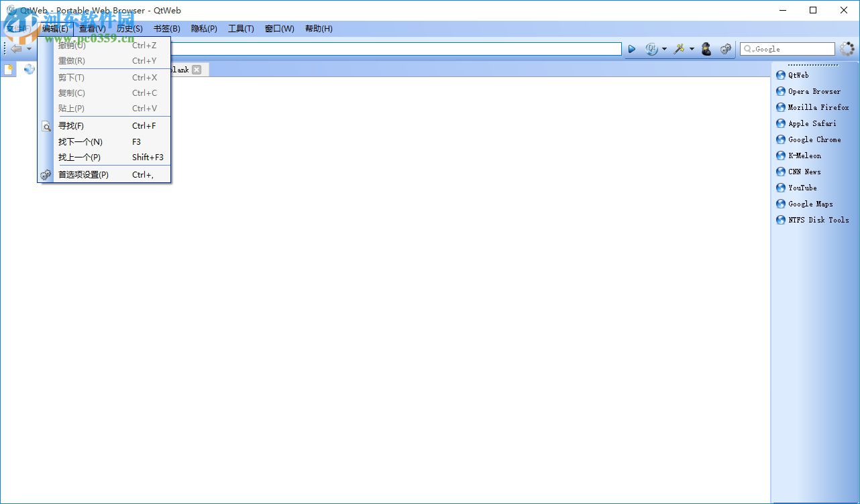Open the Google Chrome bookmark
The image size is (860, 504).
[808, 139]
